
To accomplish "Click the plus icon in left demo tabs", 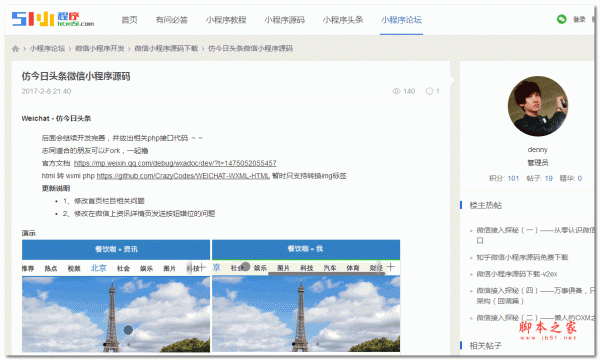I will point(202,268).
